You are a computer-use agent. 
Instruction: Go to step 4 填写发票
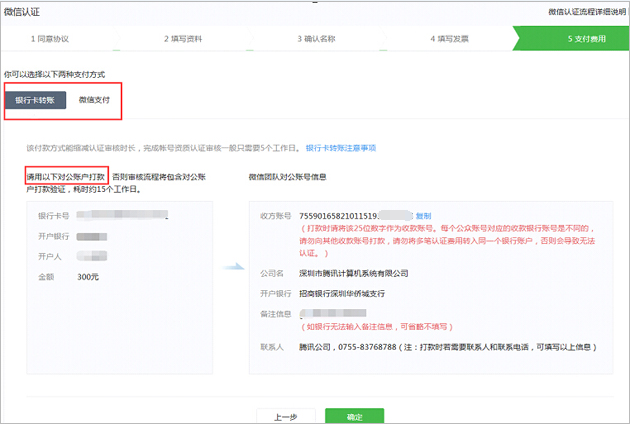(449, 39)
